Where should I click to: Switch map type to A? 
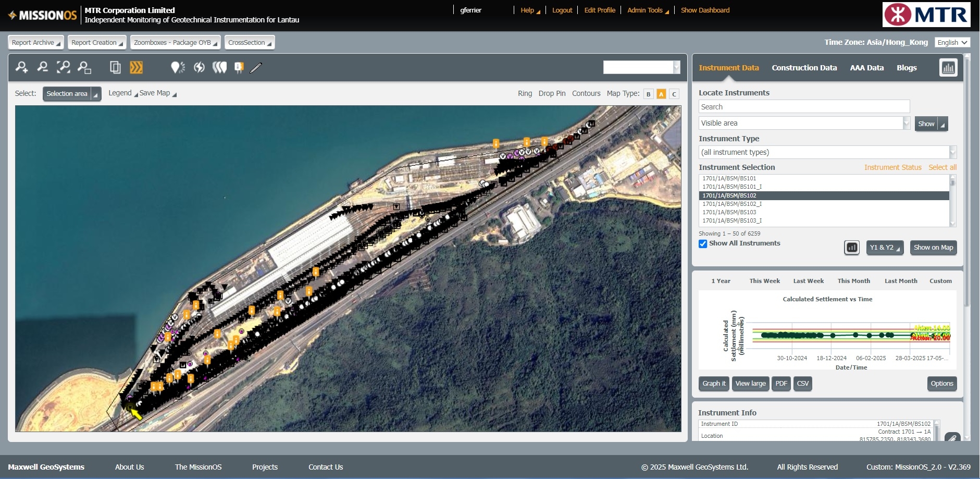661,94
